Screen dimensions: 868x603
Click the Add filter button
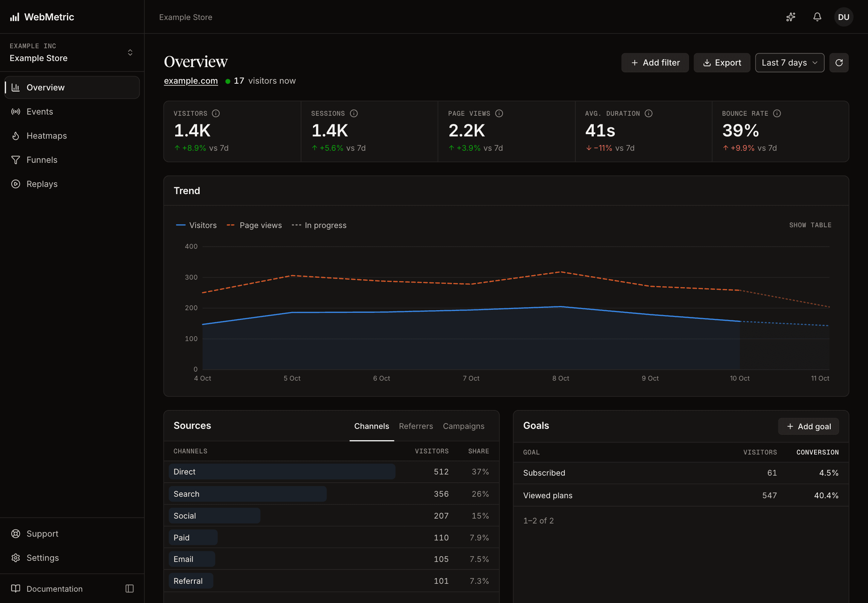(655, 63)
